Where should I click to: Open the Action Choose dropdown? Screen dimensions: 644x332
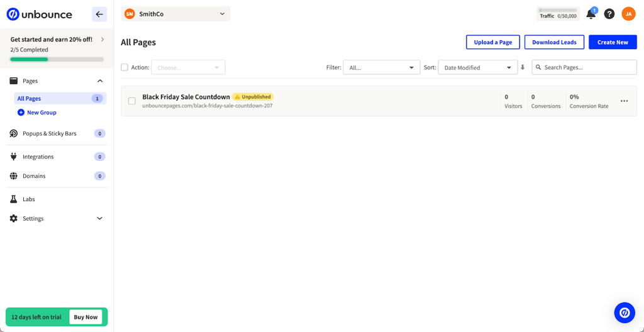click(x=188, y=67)
